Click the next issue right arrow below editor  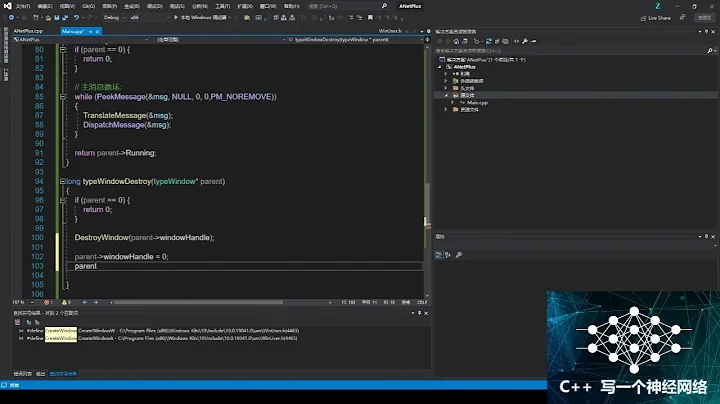pyautogui.click(x=96, y=302)
